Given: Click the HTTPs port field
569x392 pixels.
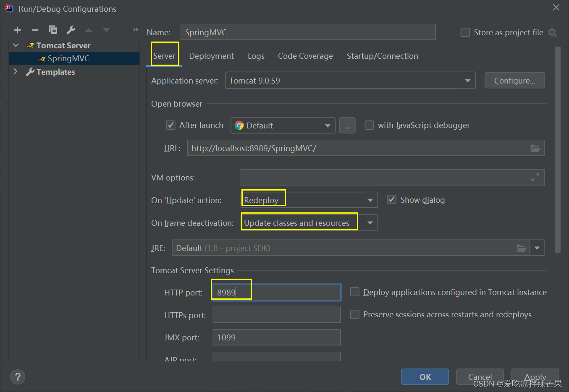Looking at the screenshot, I should (277, 315).
